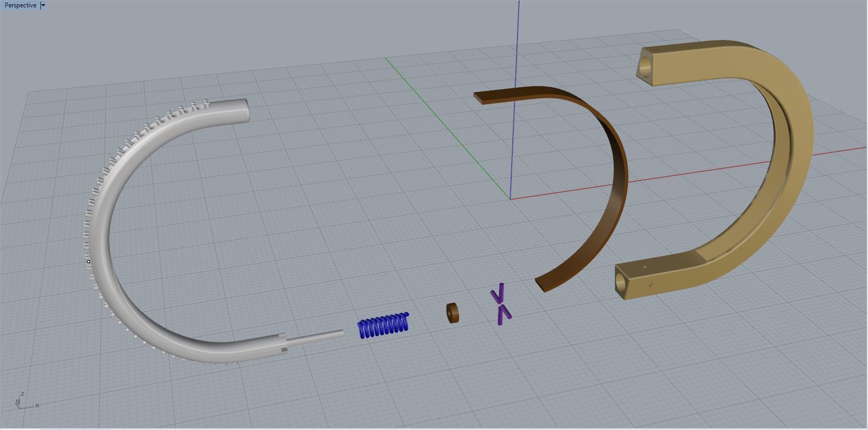Click the Perspective viewport title label
Screen dimensions: 868x430
[20, 5]
